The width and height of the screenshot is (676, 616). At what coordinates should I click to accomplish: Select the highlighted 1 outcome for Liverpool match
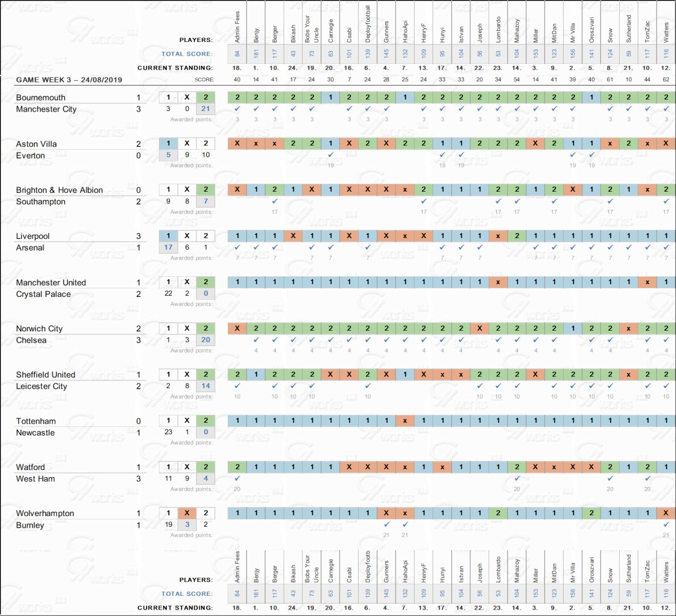[168, 236]
